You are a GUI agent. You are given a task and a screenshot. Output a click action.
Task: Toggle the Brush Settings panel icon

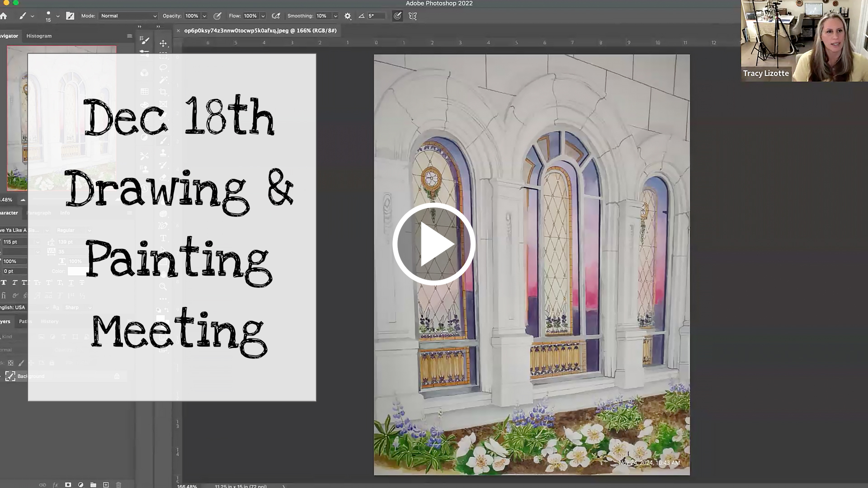pos(70,16)
